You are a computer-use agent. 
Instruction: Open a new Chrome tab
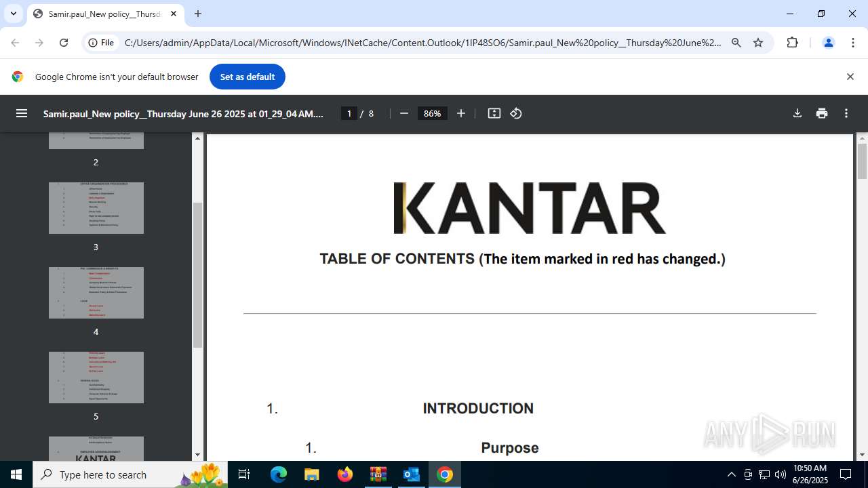[198, 14]
